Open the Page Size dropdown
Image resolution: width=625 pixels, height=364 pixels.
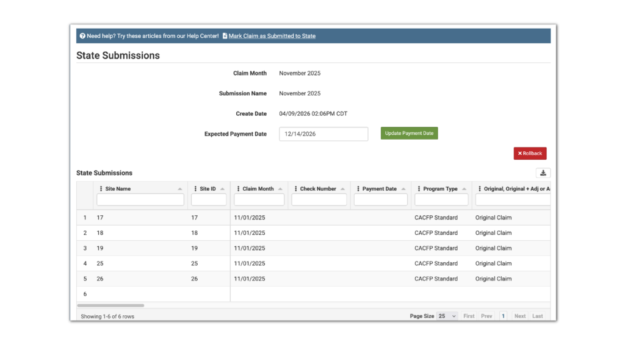(447, 315)
